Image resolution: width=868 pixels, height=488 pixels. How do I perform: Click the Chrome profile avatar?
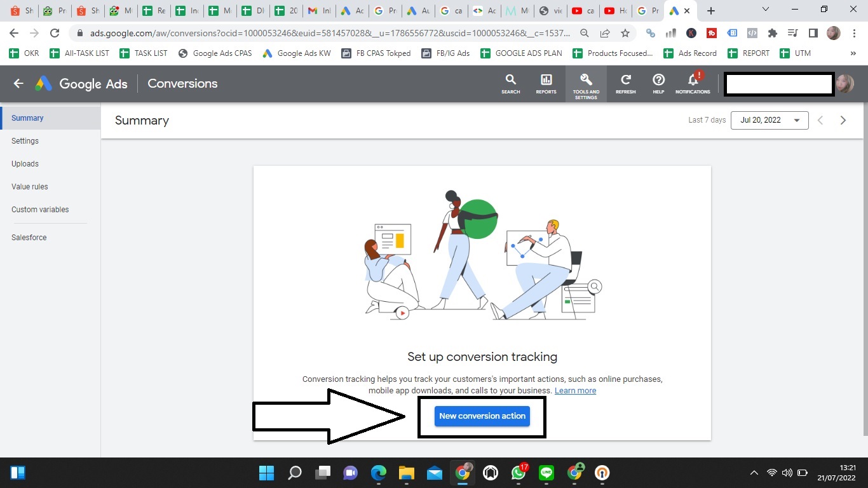[x=832, y=32]
